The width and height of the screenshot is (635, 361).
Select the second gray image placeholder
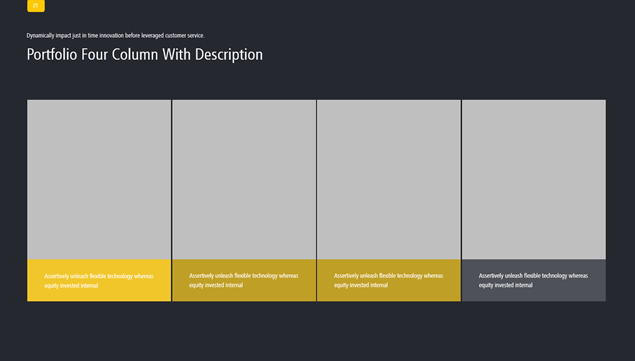tap(244, 179)
